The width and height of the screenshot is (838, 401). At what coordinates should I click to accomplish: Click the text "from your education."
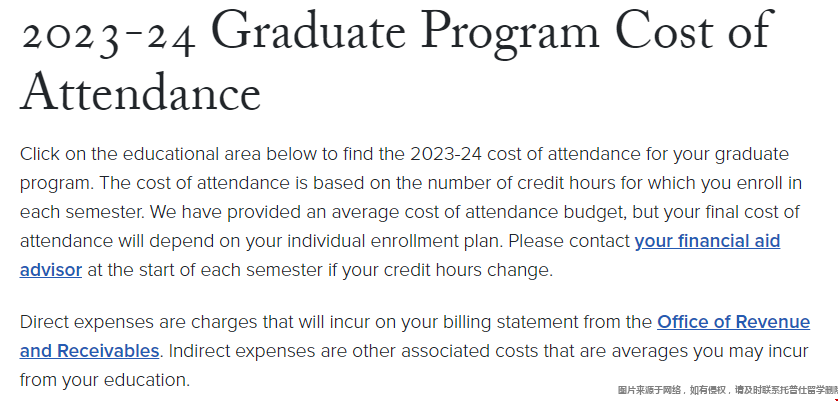coord(105,381)
